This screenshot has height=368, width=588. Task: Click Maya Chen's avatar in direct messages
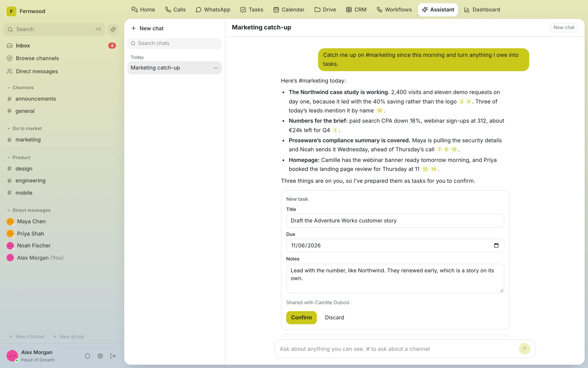pyautogui.click(x=10, y=222)
